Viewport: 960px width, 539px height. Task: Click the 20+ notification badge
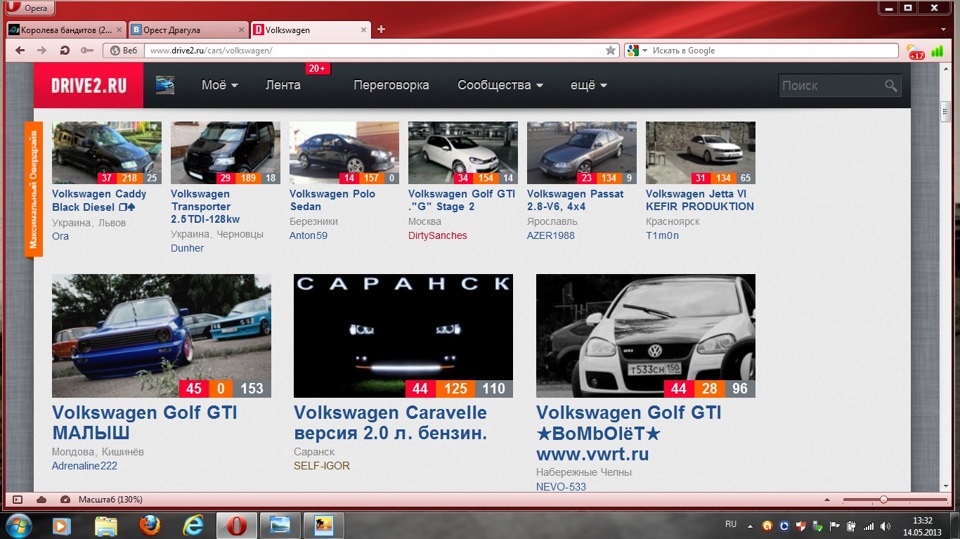(x=317, y=69)
